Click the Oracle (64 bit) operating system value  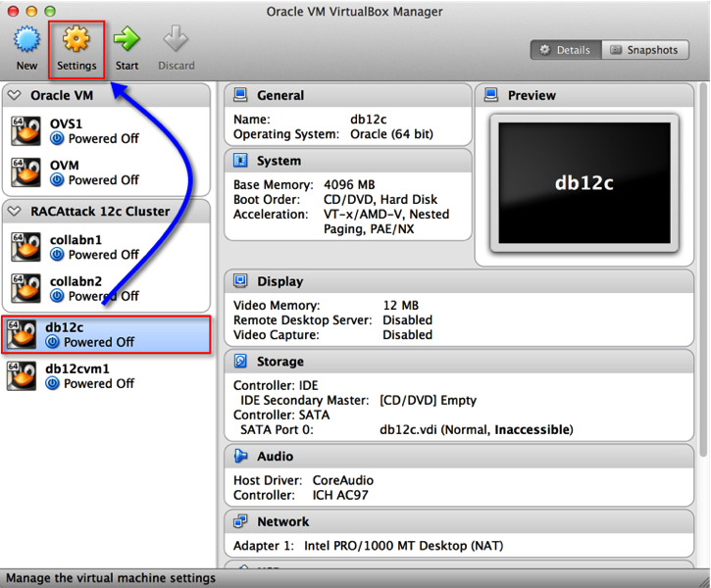(391, 134)
